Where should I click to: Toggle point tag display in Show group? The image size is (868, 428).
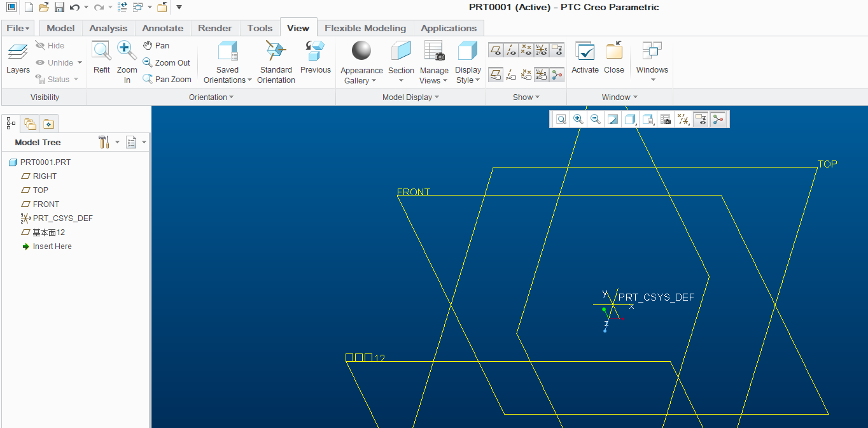tap(526, 75)
